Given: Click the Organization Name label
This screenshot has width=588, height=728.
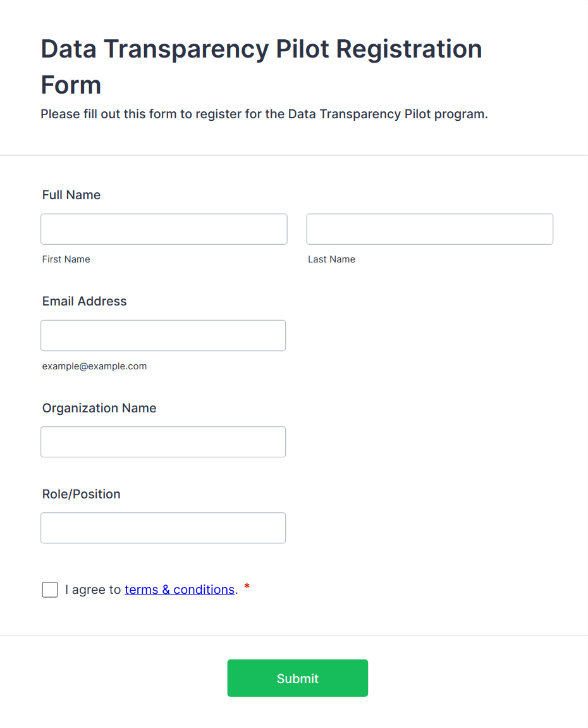Looking at the screenshot, I should tap(99, 408).
